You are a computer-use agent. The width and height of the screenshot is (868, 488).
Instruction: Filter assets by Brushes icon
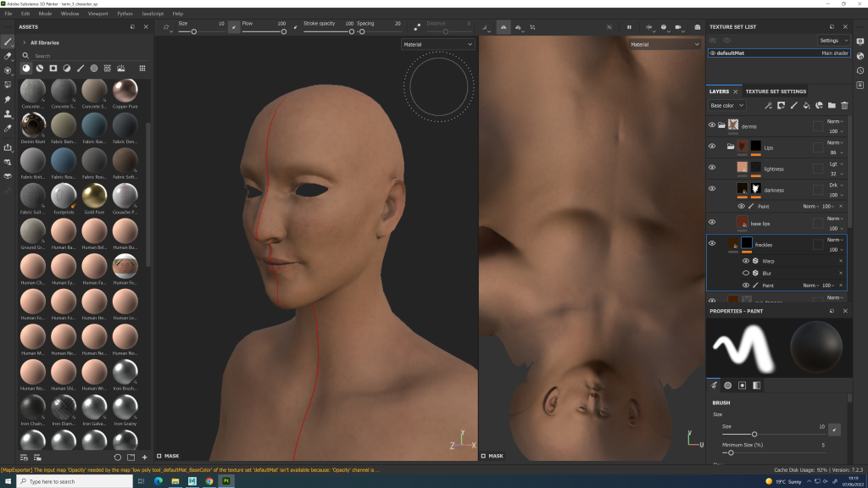[x=81, y=68]
